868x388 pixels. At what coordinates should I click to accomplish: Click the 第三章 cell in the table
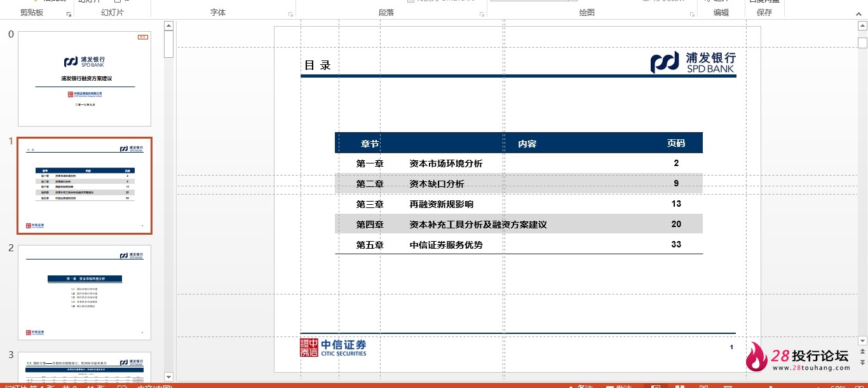370,204
